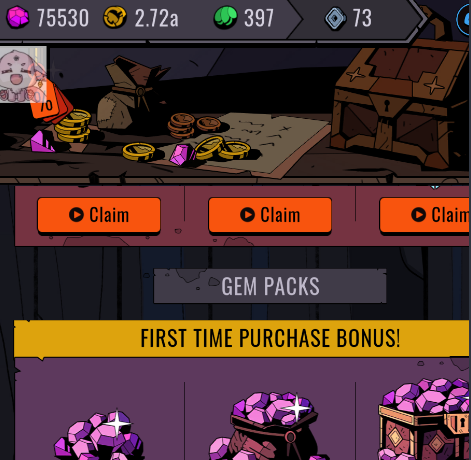Click the first Claim video reward button
471x460 pixels.
tap(99, 215)
